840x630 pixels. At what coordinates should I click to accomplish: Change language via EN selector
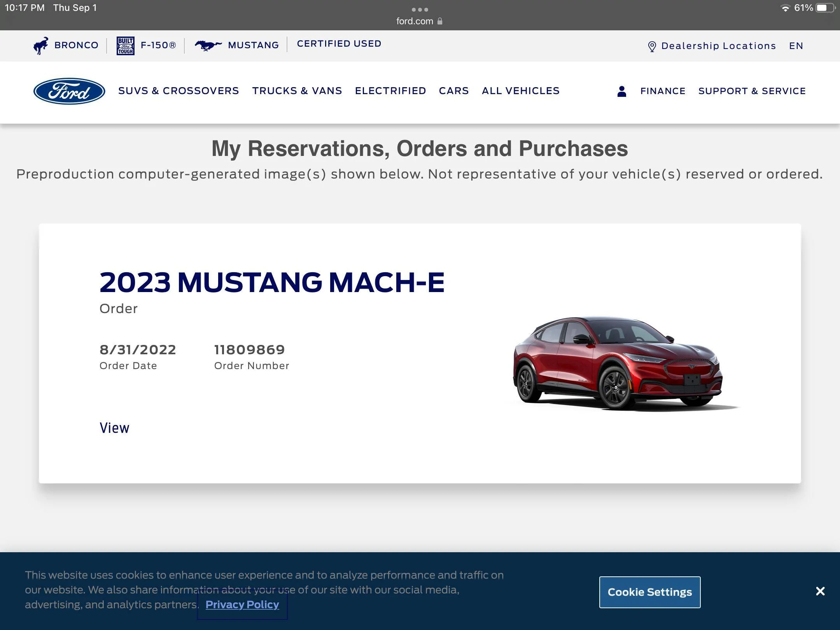coord(796,46)
